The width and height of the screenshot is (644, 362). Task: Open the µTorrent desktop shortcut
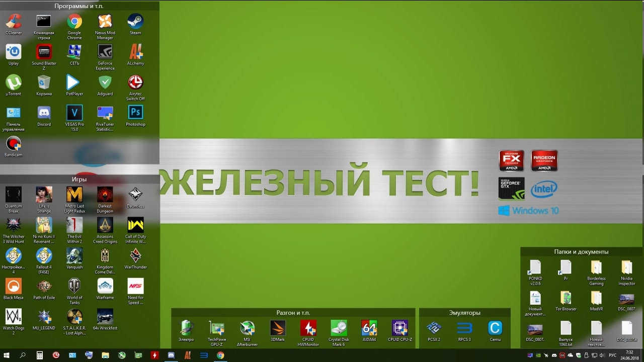14,83
